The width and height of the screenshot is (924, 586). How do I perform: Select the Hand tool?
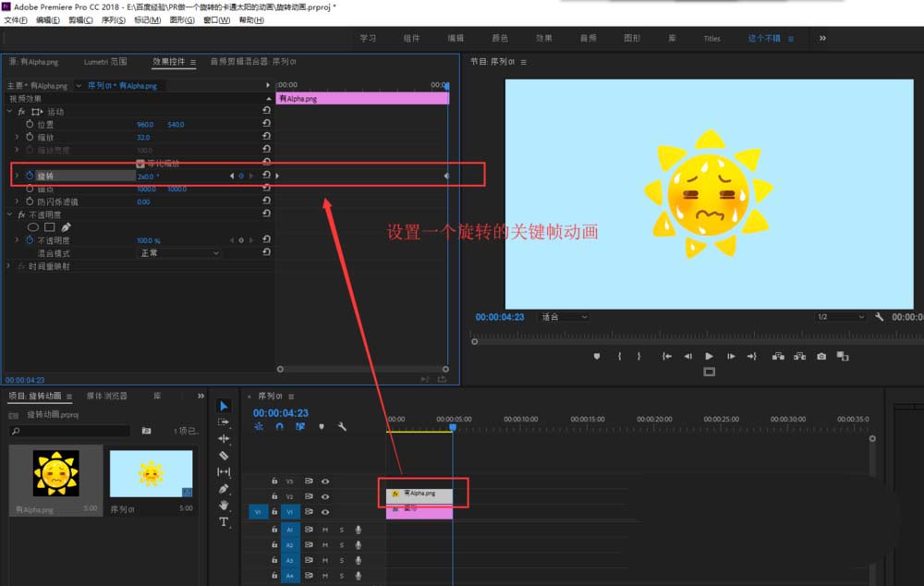point(224,506)
